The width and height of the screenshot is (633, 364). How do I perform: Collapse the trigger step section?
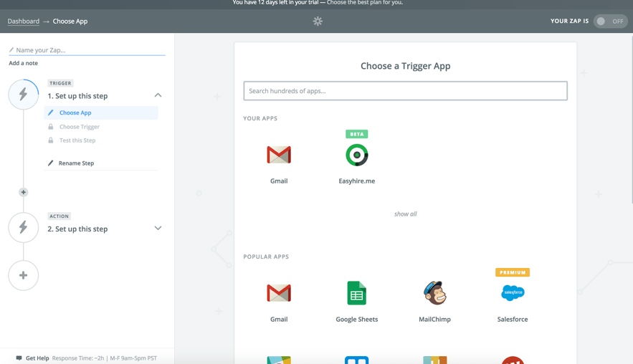(x=158, y=95)
